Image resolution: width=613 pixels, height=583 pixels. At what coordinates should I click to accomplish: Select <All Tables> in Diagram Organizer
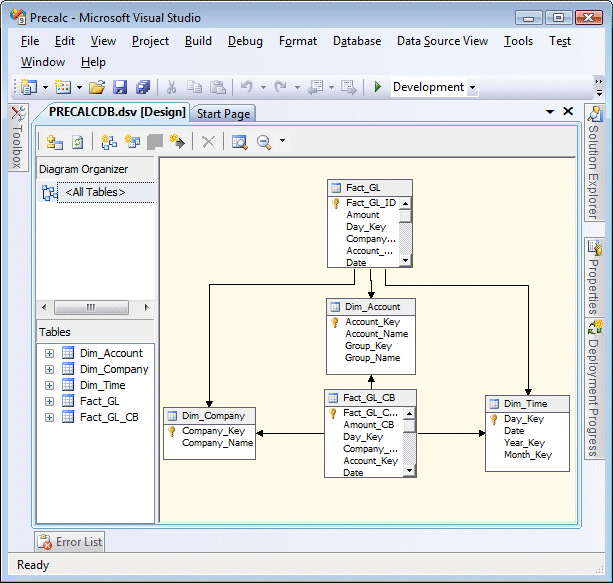click(x=95, y=192)
